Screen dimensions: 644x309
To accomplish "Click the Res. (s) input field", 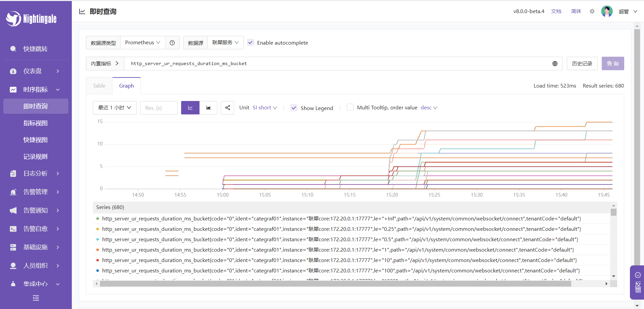I will [x=159, y=108].
